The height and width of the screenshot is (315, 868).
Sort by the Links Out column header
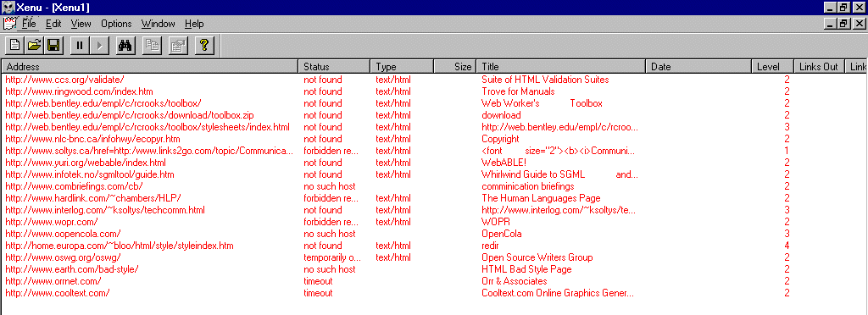click(820, 67)
